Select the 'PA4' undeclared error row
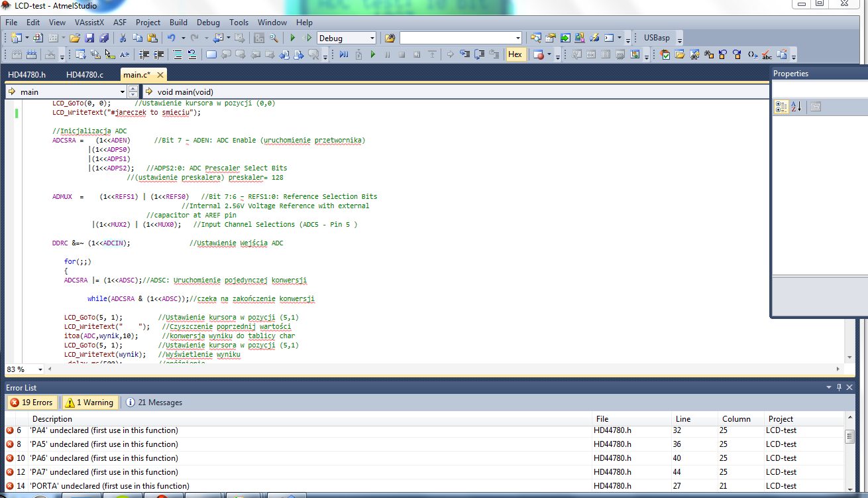Screen dimensions: 868x498 tap(424, 430)
